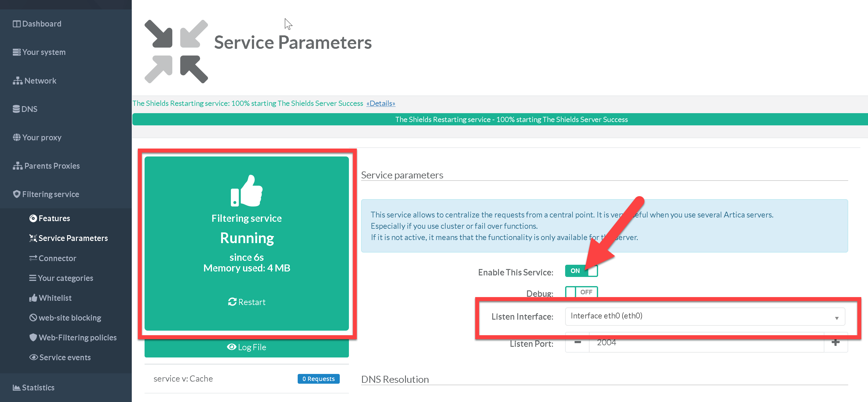Click the Service events eye icon
This screenshot has height=402, width=868.
pos(33,357)
